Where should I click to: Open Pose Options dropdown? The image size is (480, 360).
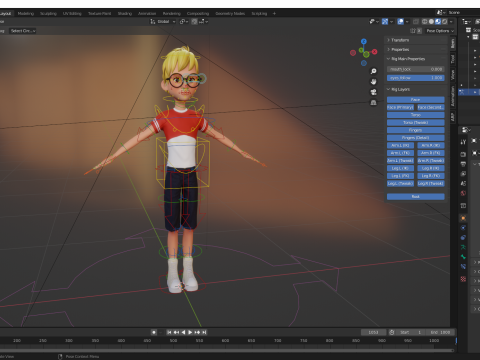[x=440, y=31]
